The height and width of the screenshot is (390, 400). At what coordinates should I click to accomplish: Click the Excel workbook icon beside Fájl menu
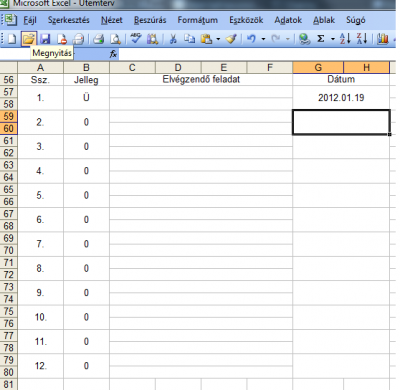tap(11, 20)
